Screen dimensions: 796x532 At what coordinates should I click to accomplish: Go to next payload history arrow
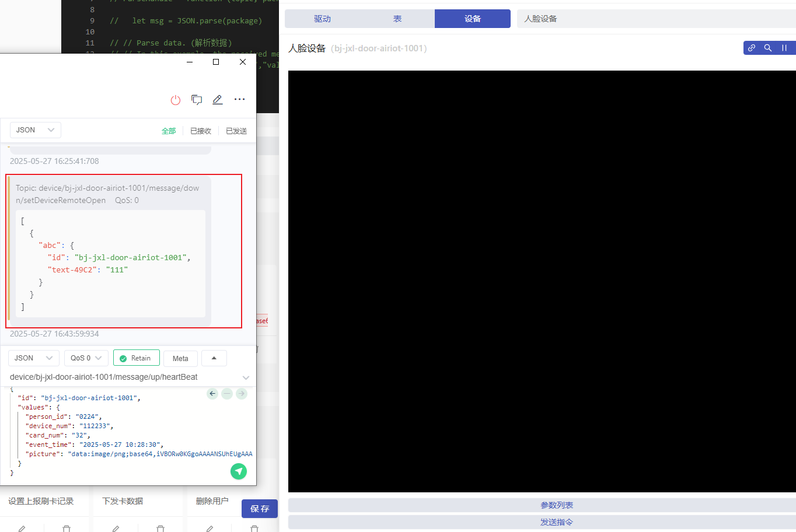242,394
